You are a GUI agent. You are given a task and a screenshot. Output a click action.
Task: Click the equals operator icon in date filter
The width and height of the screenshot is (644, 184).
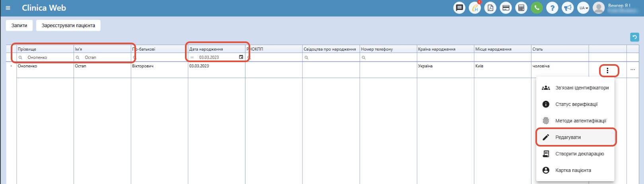click(192, 58)
